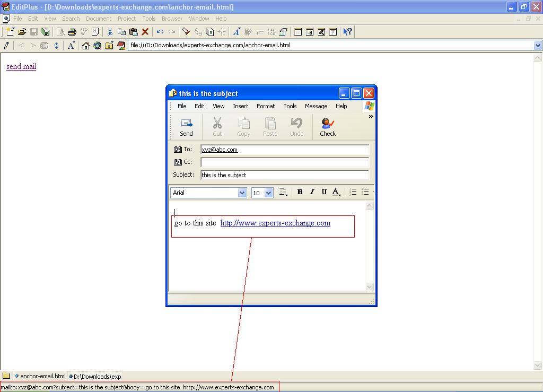Toggle italic formatting for the email text
Image resolution: width=543 pixels, height=392 pixels.
tap(312, 192)
